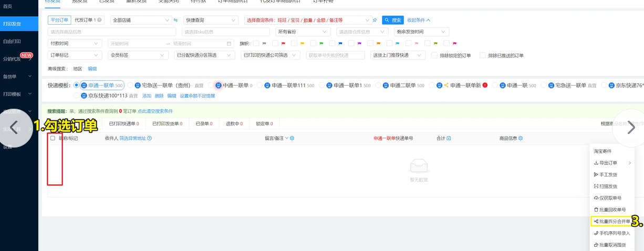Image resolution: width=644 pixels, height=251 pixels.
Task: Select 申通一联单 500 template radio
Action: click(77, 85)
